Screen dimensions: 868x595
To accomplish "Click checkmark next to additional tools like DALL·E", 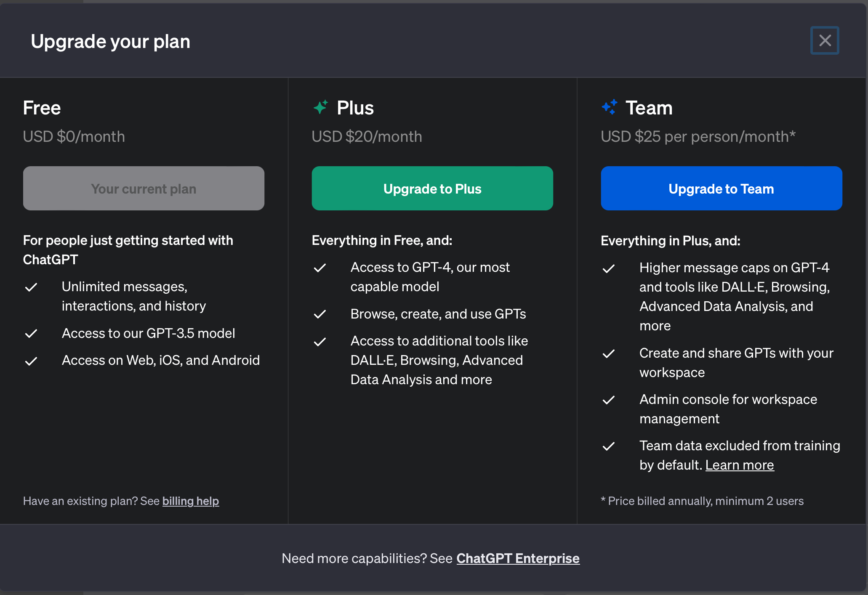I will pos(320,342).
